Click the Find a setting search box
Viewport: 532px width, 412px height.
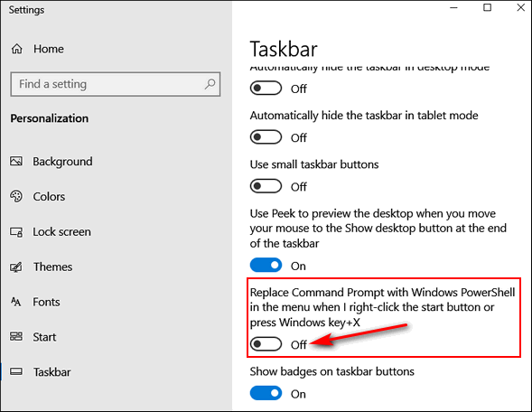coord(116,84)
